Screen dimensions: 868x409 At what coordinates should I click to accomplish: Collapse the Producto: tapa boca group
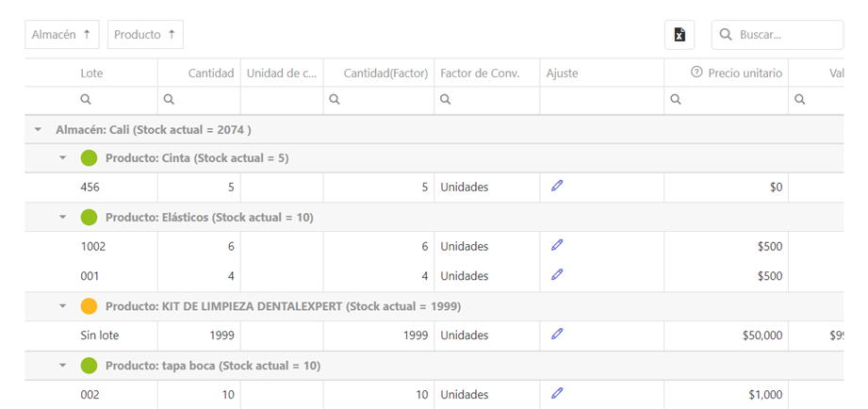pyautogui.click(x=63, y=365)
